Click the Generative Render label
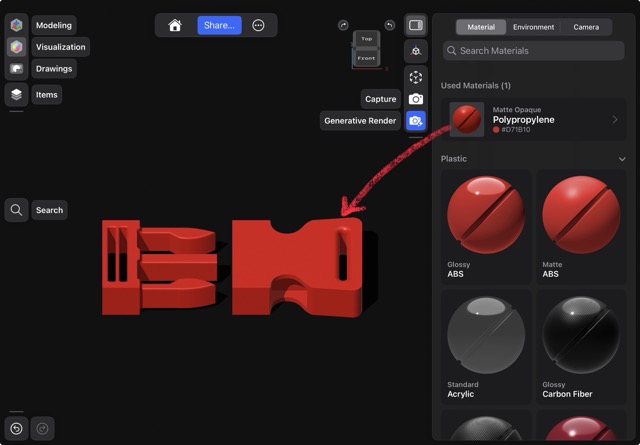The height and width of the screenshot is (445, 640). pos(360,121)
